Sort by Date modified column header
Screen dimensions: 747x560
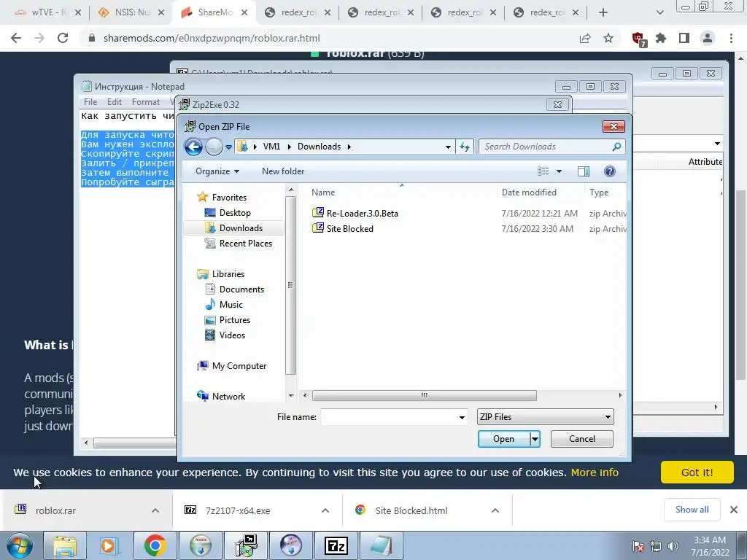pos(529,192)
